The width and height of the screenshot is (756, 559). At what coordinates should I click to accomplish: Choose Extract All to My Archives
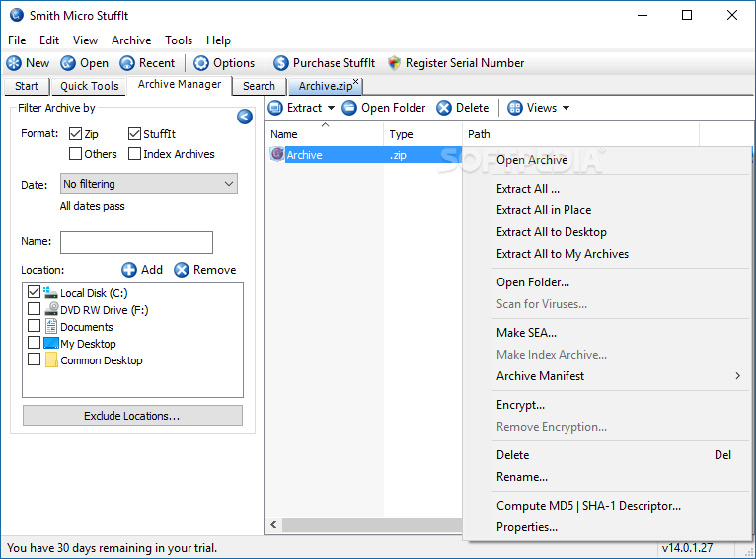tap(607, 254)
